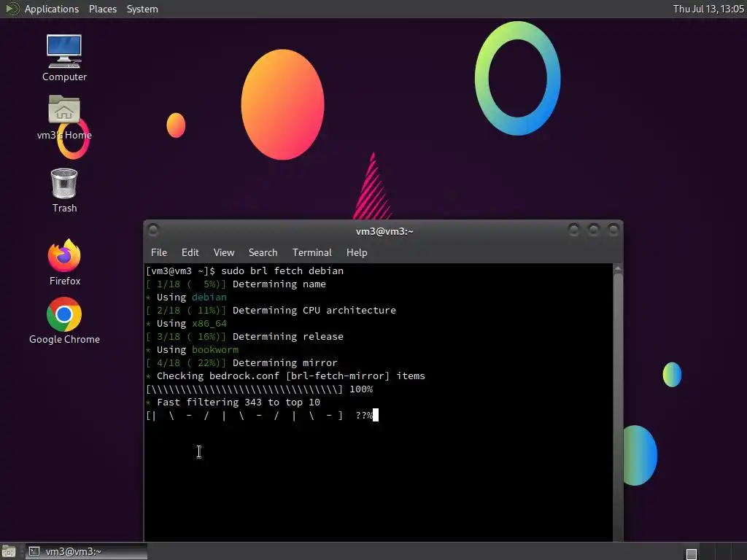Open the Applications menu in top panel
The width and height of the screenshot is (747, 560).
pos(52,9)
